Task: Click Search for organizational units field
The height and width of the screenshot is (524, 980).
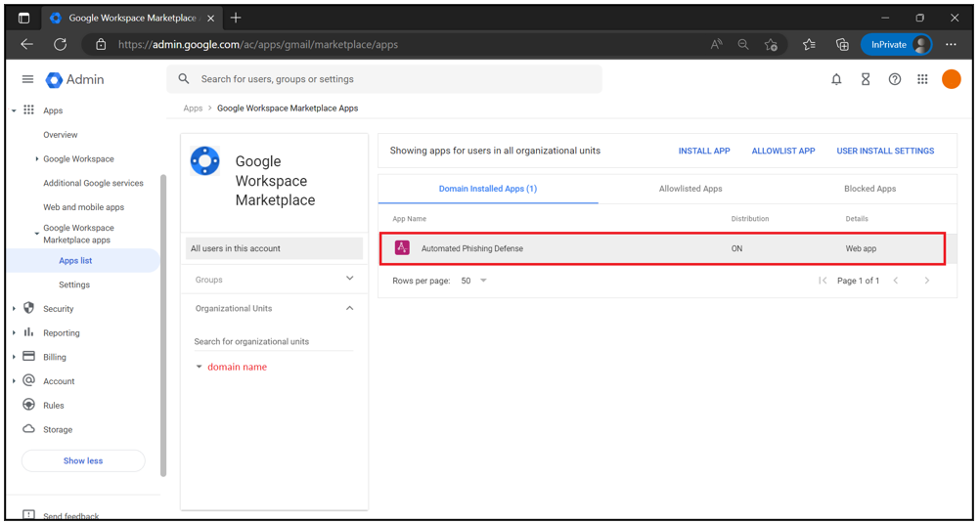Action: (x=274, y=341)
